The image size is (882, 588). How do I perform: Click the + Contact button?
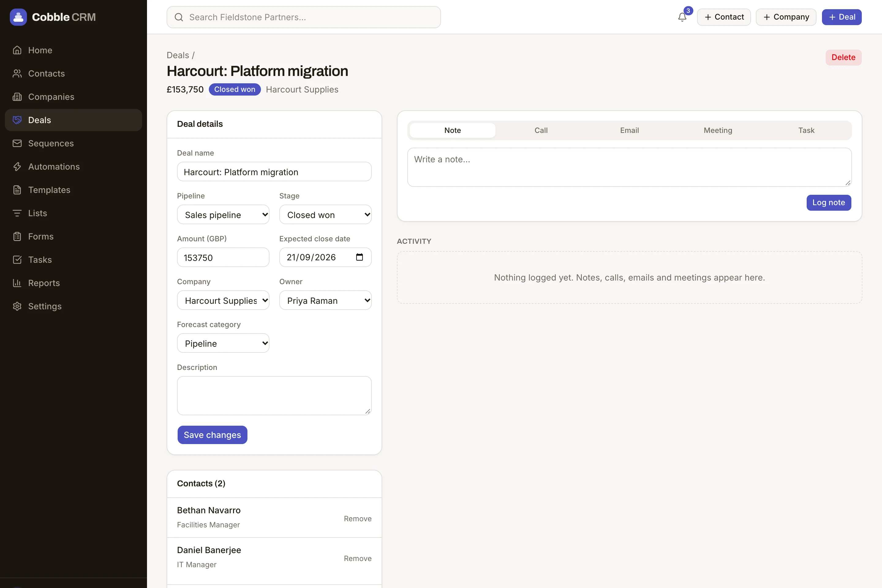724,17
